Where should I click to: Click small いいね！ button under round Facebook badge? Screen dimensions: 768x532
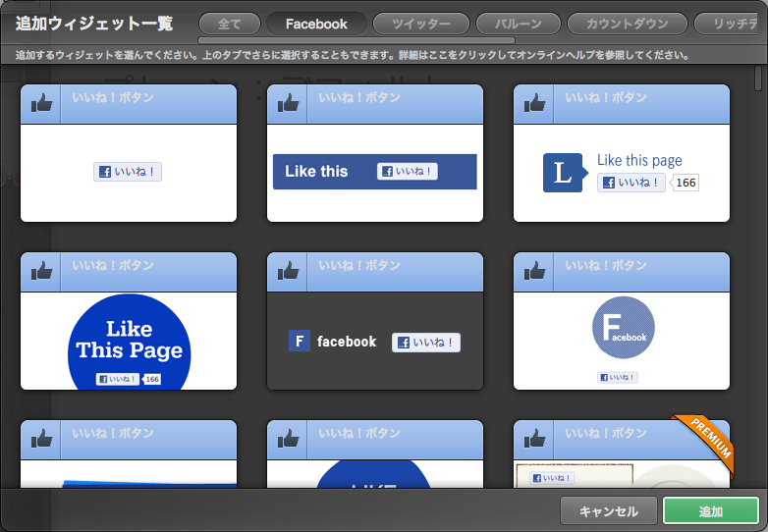618,377
